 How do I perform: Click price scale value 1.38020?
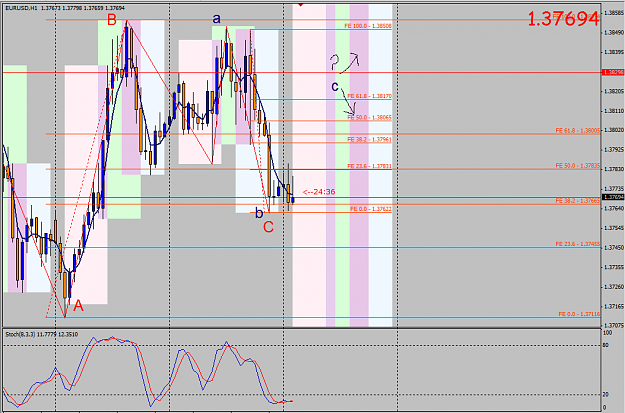[x=613, y=130]
